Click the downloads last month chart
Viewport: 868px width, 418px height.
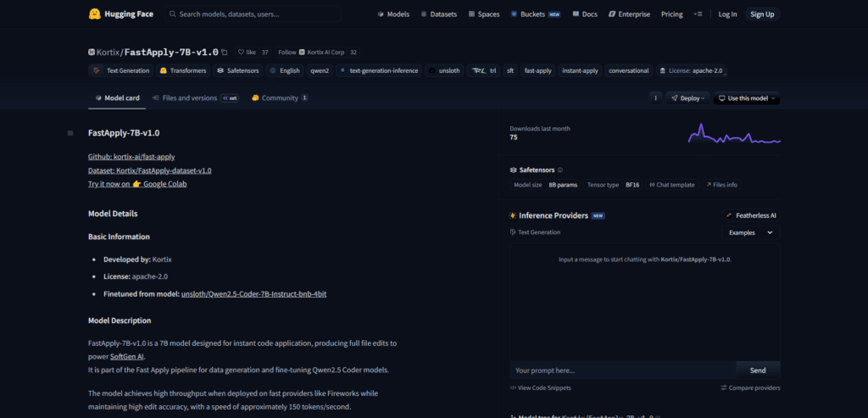pyautogui.click(x=734, y=133)
